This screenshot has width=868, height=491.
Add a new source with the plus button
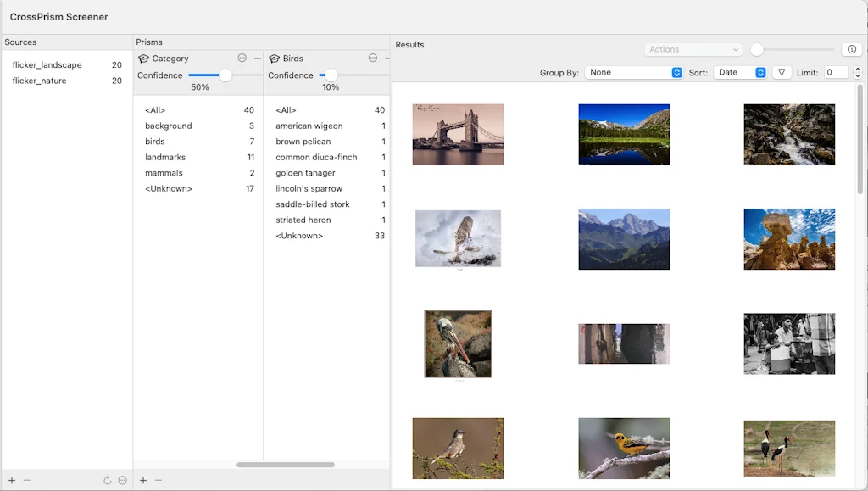pyautogui.click(x=10, y=480)
